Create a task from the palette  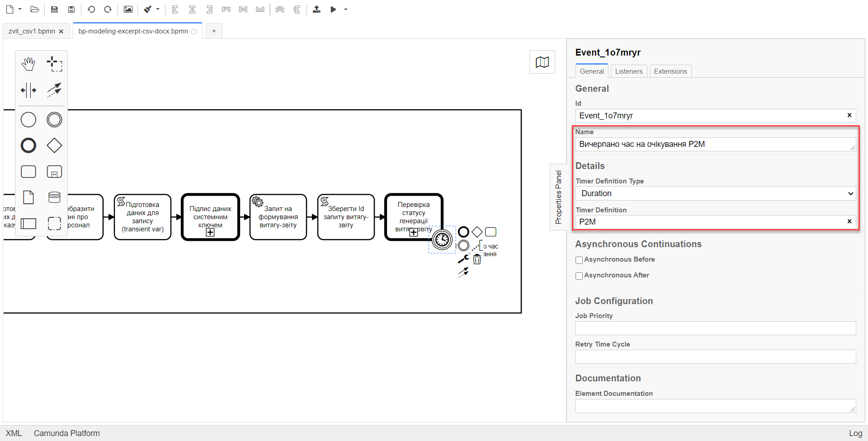28,172
